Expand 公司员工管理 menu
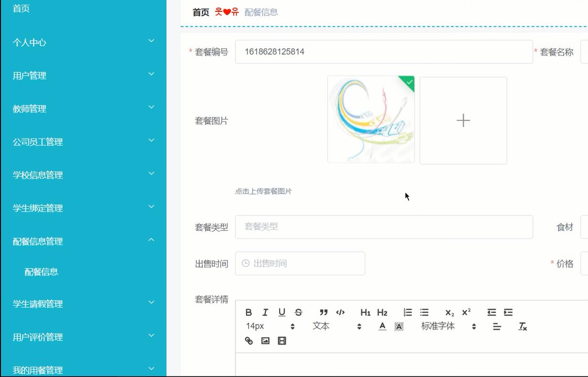Viewport: 588px width, 377px height. (x=83, y=142)
